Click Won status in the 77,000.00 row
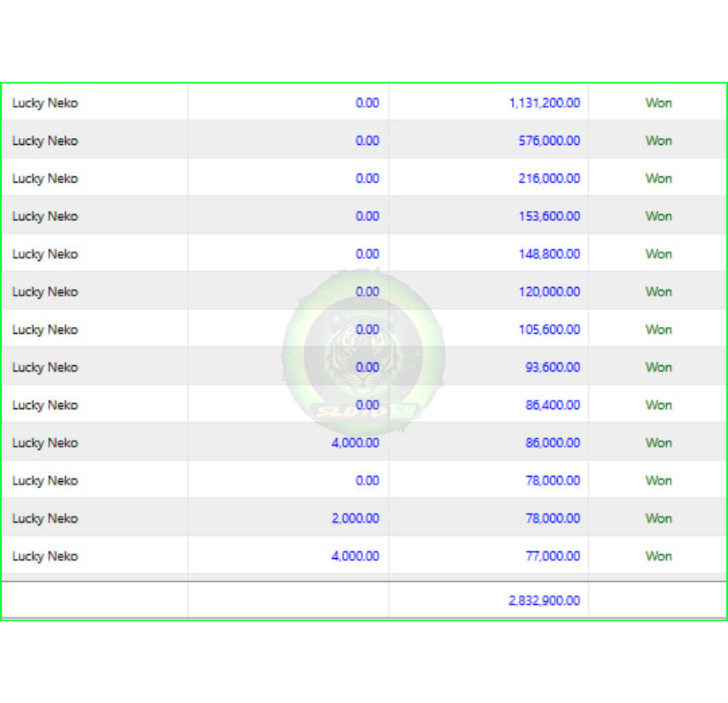This screenshot has width=728, height=703. [x=659, y=556]
